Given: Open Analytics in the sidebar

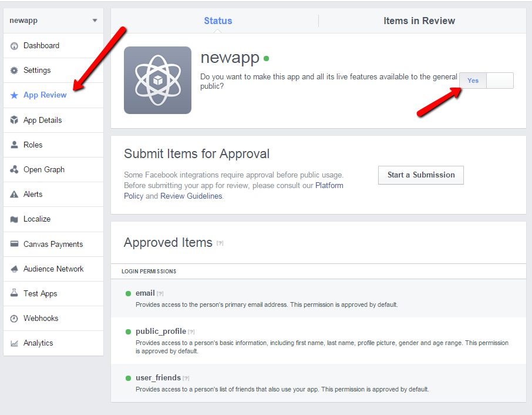Looking at the screenshot, I should tap(53, 343).
